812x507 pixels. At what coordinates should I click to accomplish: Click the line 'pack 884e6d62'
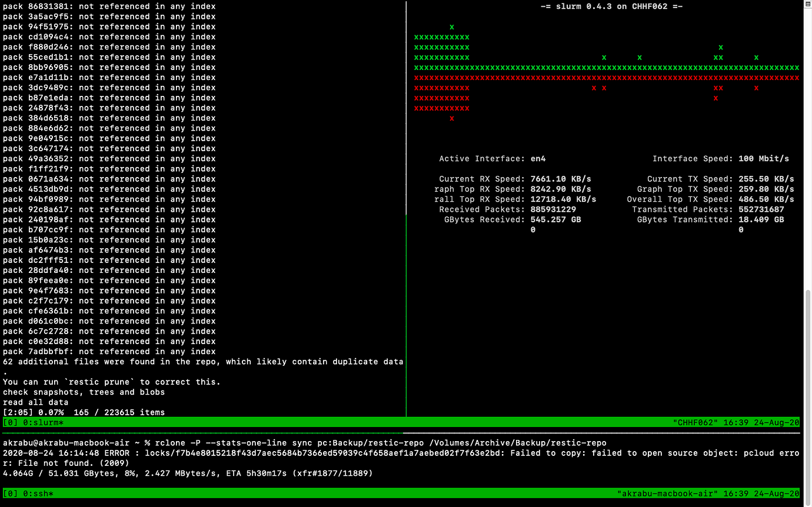tap(109, 128)
